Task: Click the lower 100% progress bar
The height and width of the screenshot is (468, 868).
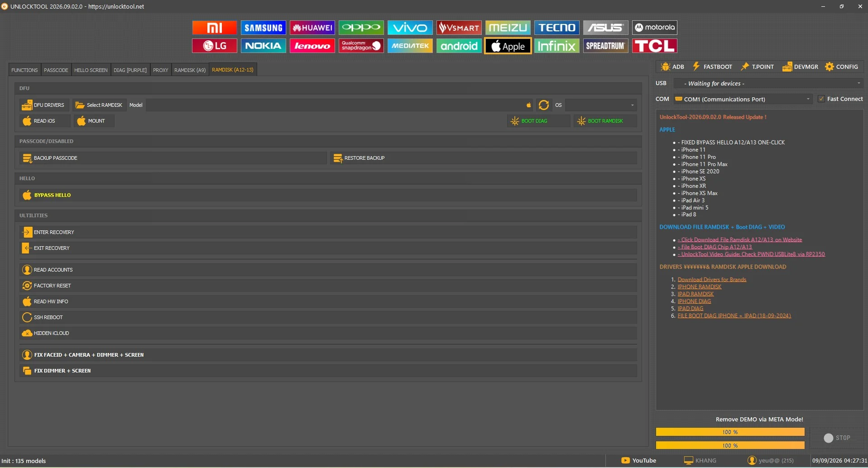Action: [x=730, y=445]
